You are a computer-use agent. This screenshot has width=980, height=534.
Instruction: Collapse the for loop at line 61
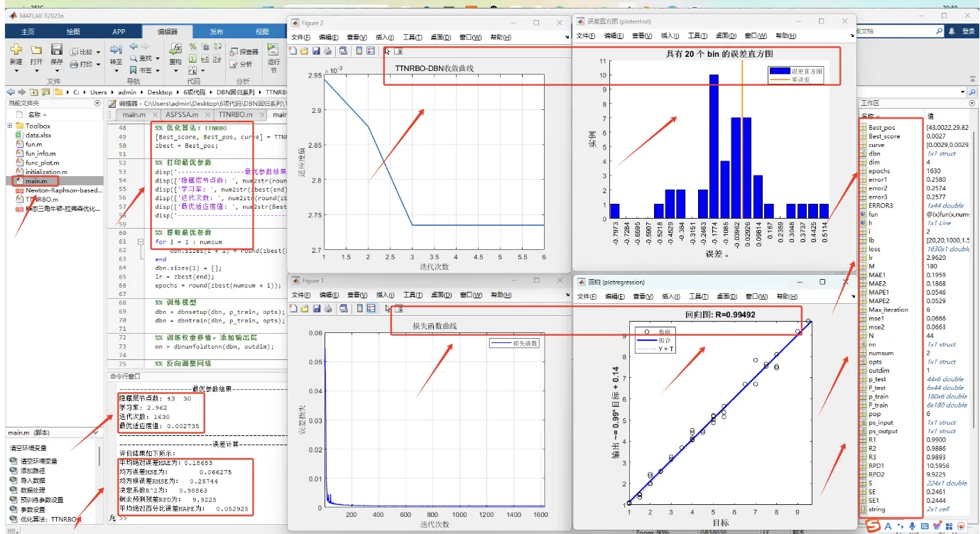[x=140, y=242]
